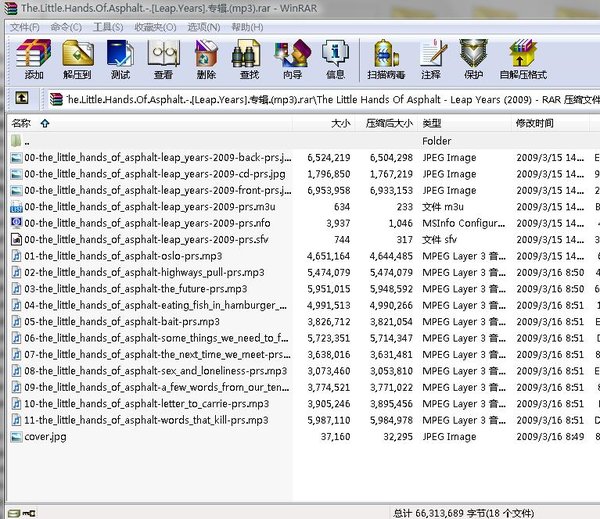
Task: Open the Favorites (收藏夹) menu
Action: pos(155,27)
